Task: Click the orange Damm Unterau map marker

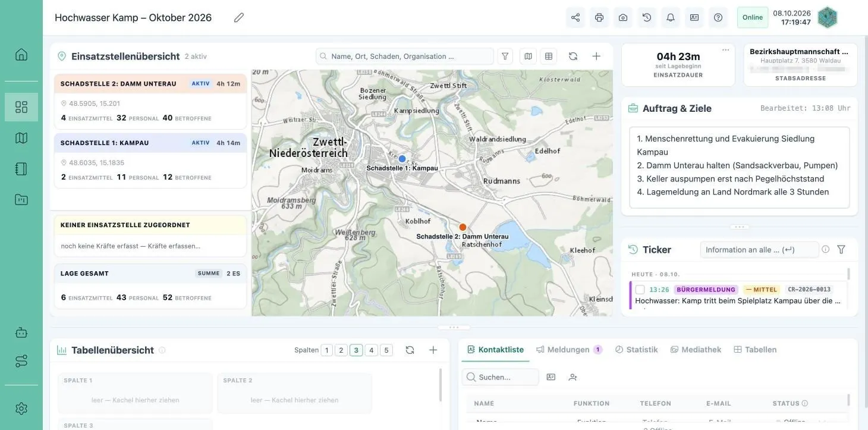Action: point(463,227)
